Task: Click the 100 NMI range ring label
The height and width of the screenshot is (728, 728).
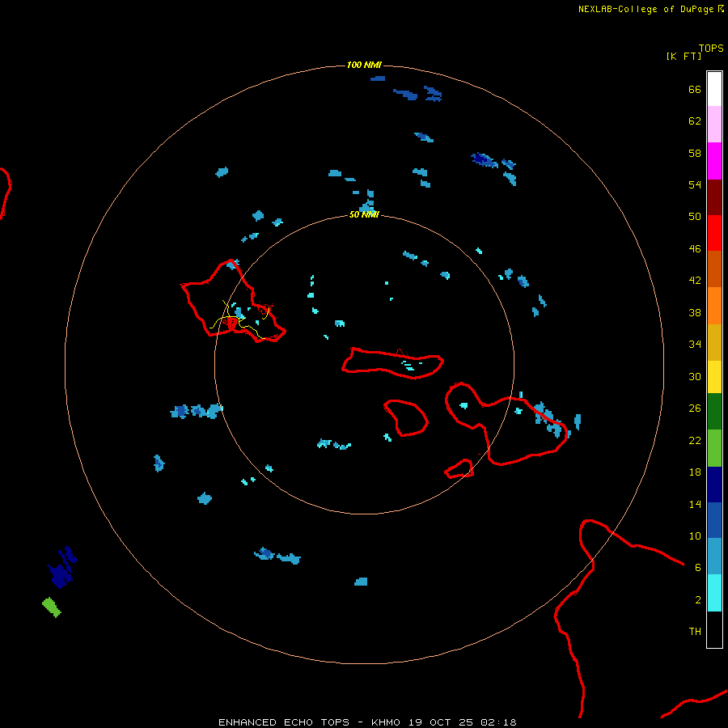Action: click(364, 65)
